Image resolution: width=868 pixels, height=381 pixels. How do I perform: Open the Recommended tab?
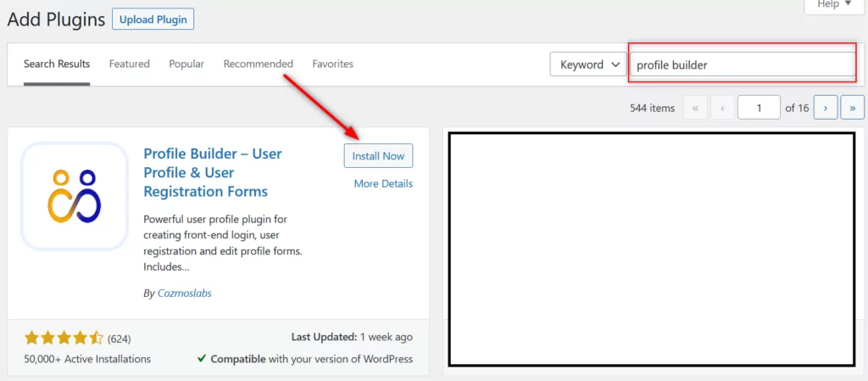click(x=258, y=64)
